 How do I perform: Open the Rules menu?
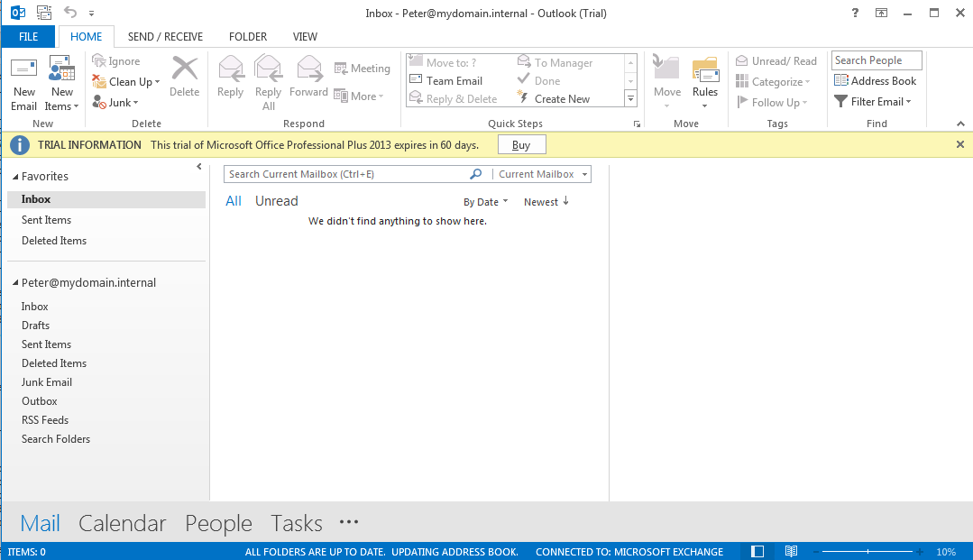pos(705,82)
